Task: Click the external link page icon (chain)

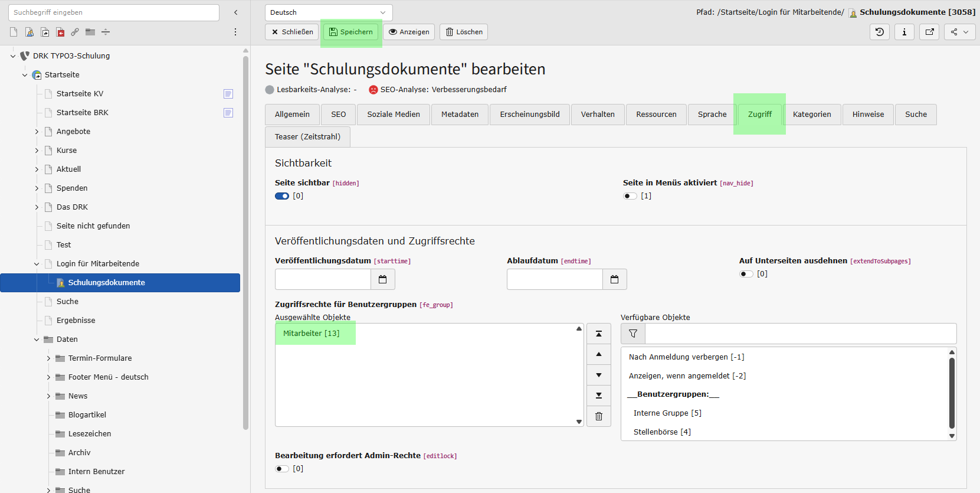Action: pyautogui.click(x=75, y=32)
